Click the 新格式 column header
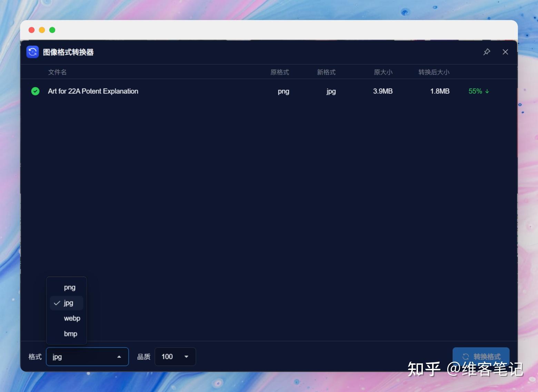 tap(326, 72)
